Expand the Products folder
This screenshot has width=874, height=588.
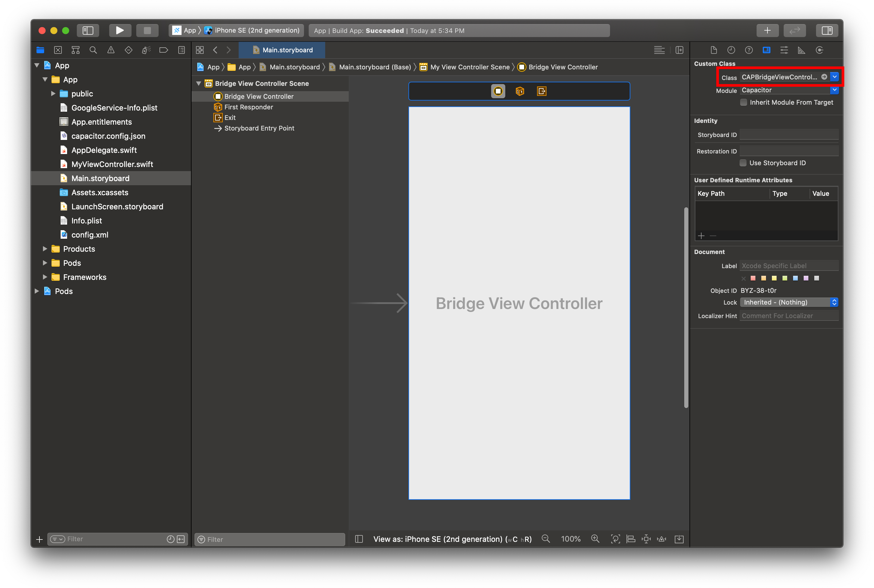coord(45,249)
